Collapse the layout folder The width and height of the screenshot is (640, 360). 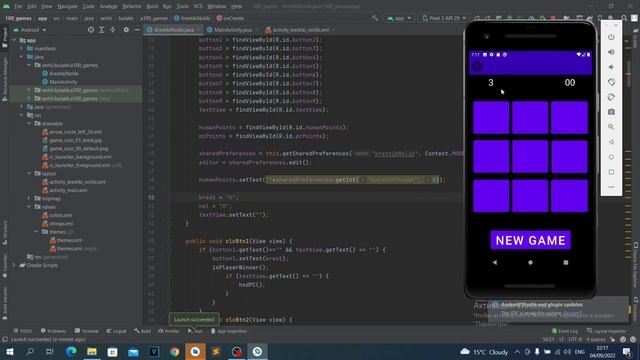(x=29, y=173)
